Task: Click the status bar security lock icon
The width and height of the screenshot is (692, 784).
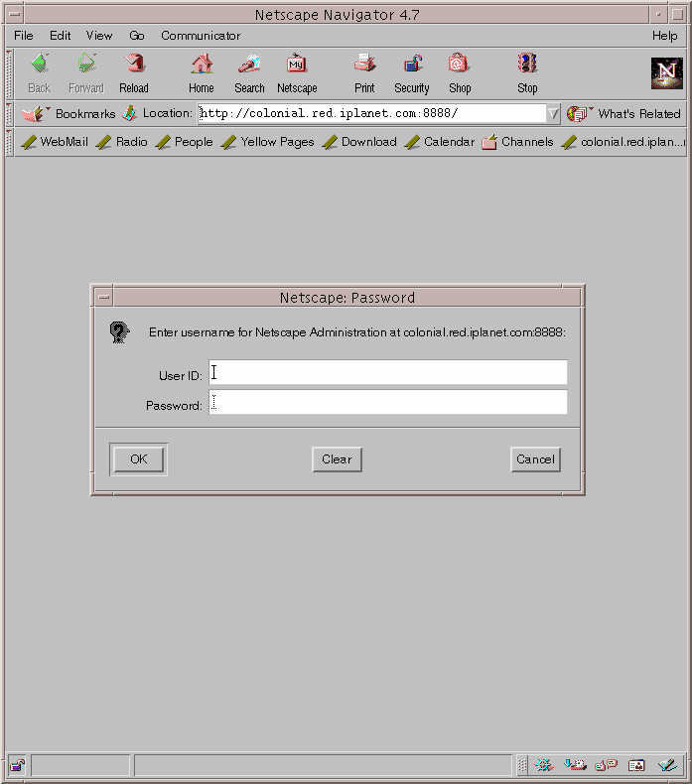Action: [x=18, y=765]
